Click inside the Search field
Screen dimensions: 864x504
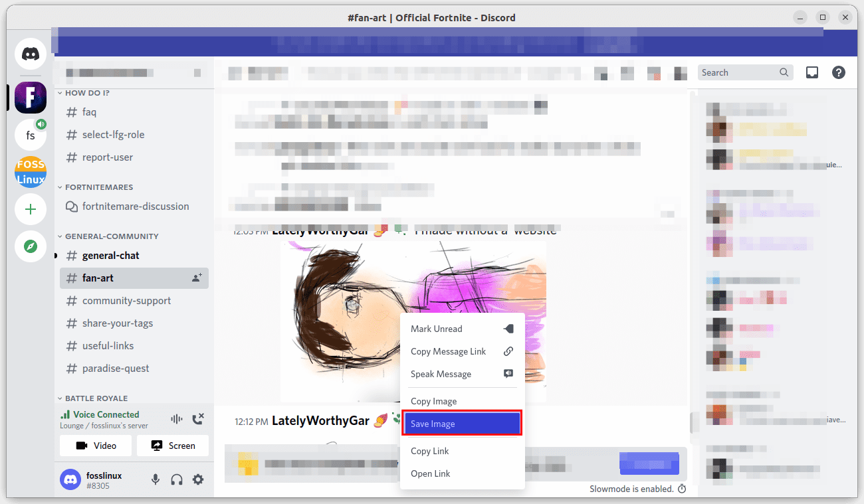point(746,72)
